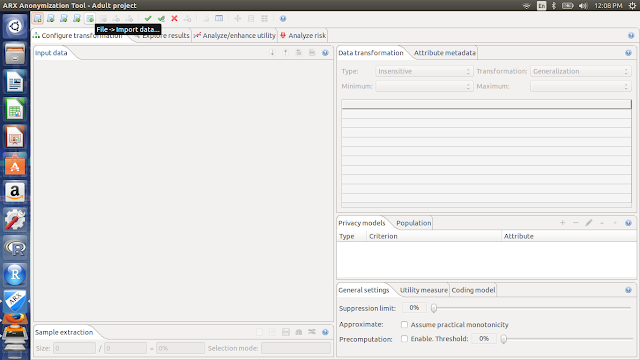Open the Coding model tab
Screen dimensions: 640x360
pyautogui.click(x=473, y=290)
